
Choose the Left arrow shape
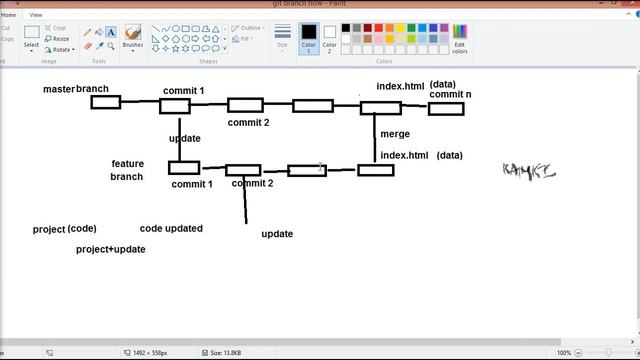click(205, 39)
